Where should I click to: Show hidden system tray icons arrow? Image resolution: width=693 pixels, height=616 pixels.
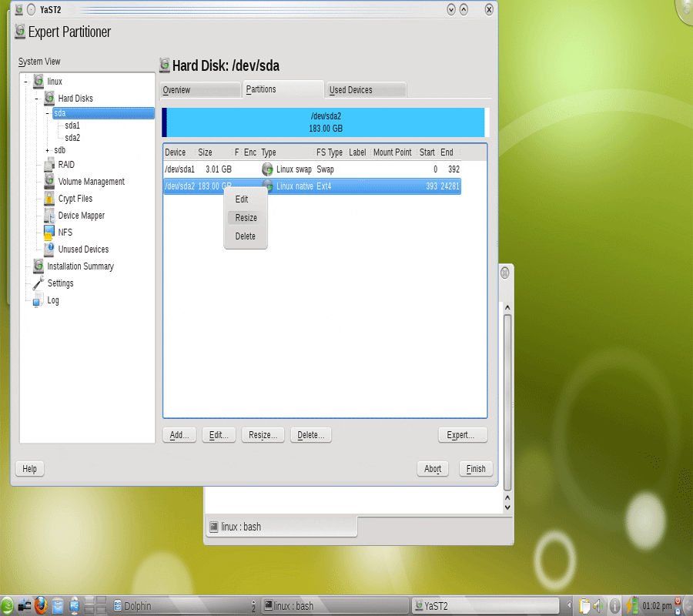click(569, 605)
